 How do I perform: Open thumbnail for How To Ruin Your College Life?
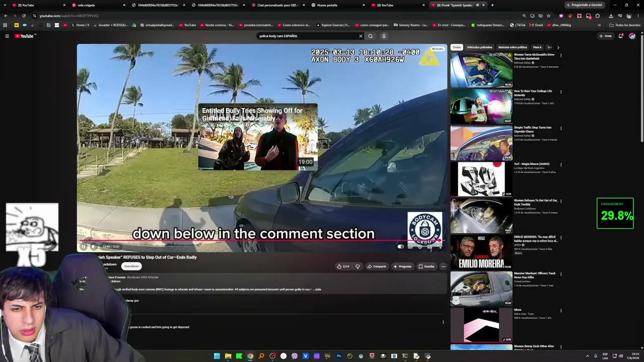click(481, 107)
